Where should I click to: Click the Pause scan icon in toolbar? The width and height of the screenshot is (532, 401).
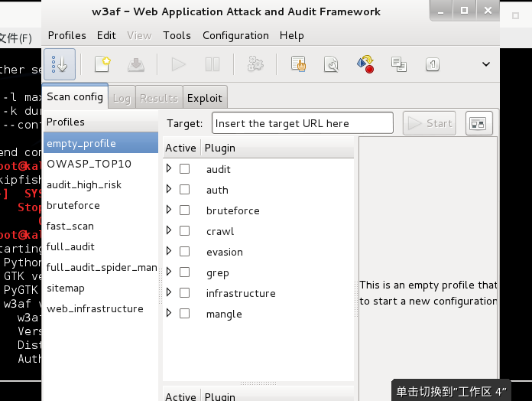tap(212, 64)
